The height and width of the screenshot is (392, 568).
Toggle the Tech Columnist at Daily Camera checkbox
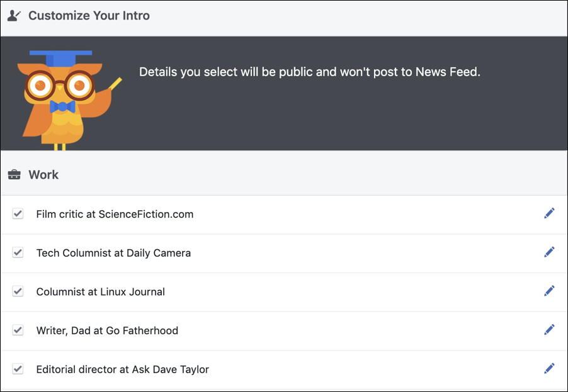(x=17, y=252)
